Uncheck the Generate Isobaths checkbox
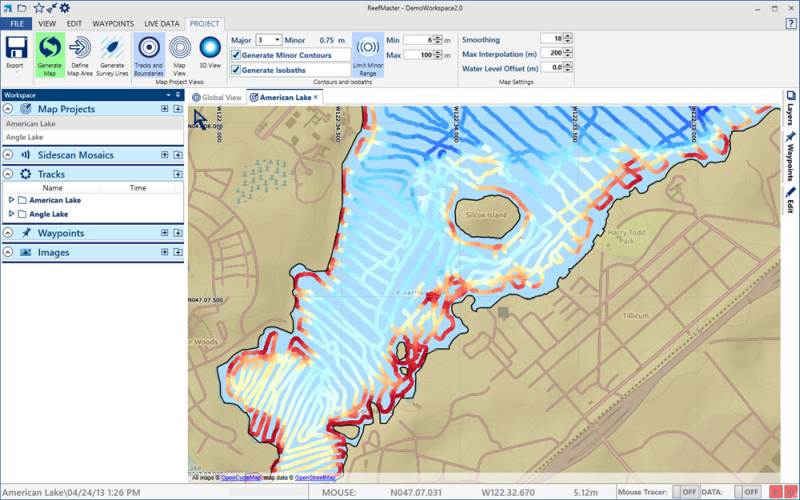This screenshot has height=500, width=800. point(236,70)
